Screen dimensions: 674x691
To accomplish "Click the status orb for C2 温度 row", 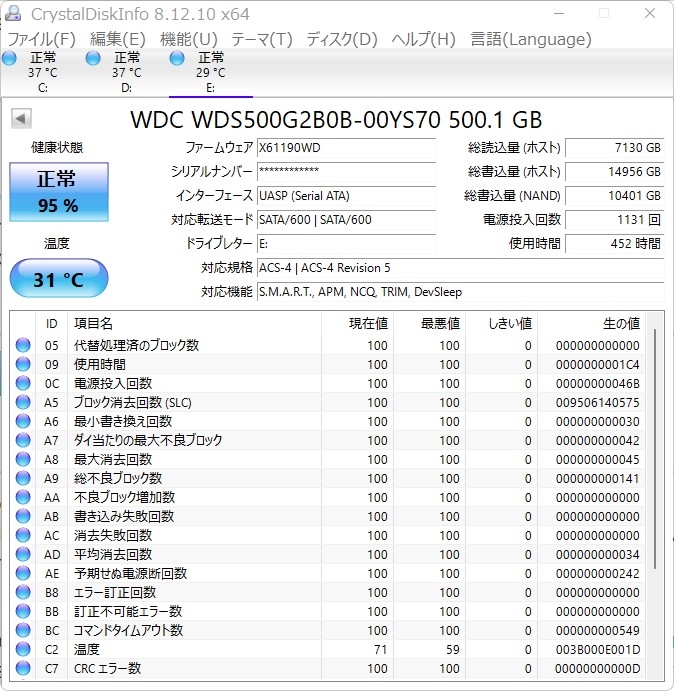I will [23, 649].
